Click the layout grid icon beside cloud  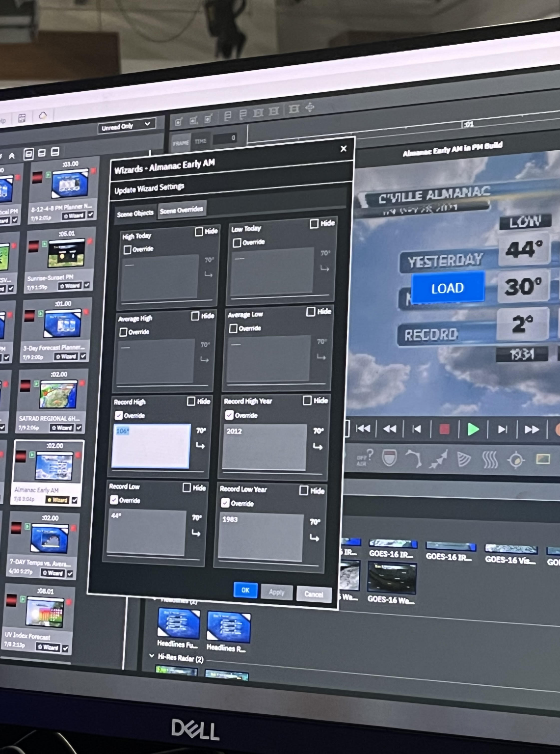[22, 118]
